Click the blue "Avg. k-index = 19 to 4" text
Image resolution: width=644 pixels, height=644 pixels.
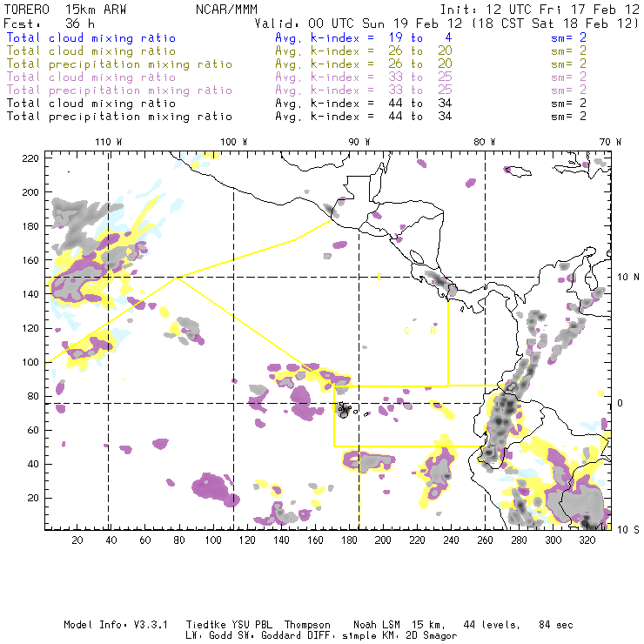[x=364, y=37]
